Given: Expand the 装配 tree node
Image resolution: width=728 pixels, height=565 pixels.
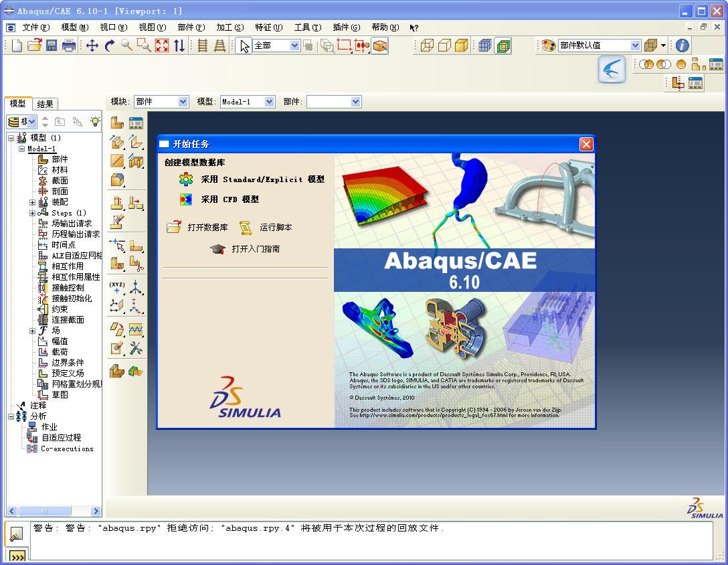Looking at the screenshot, I should 32,203.
